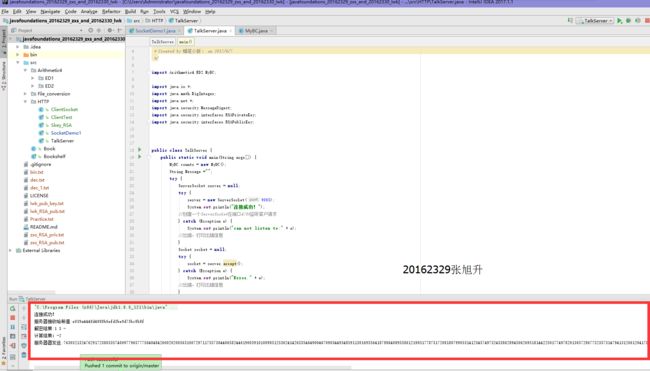Viewport: 650px width, 371px height.
Task: Clear console with the trash icon
Action: click(24, 355)
